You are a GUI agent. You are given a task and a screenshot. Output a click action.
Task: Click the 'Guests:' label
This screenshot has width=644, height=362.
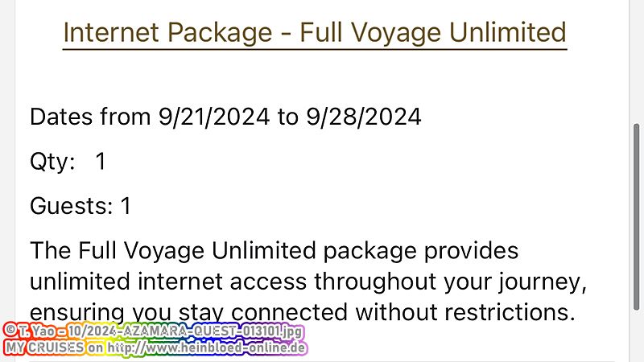pos(72,205)
